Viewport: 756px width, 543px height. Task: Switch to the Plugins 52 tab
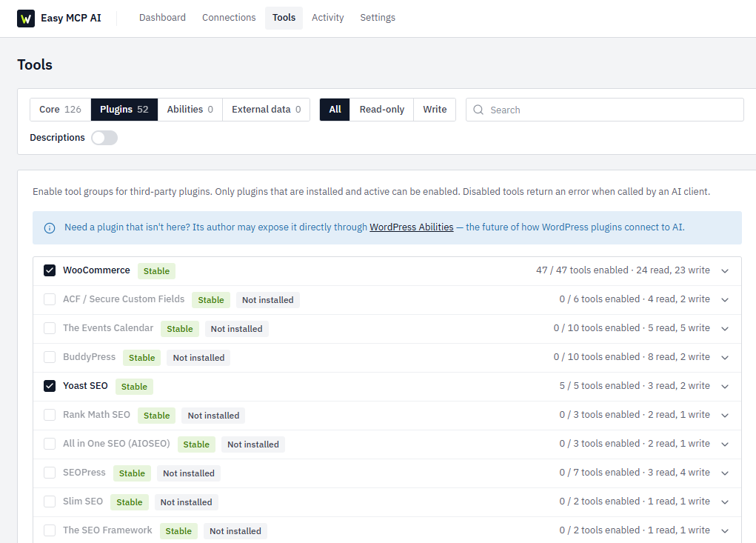tap(124, 110)
